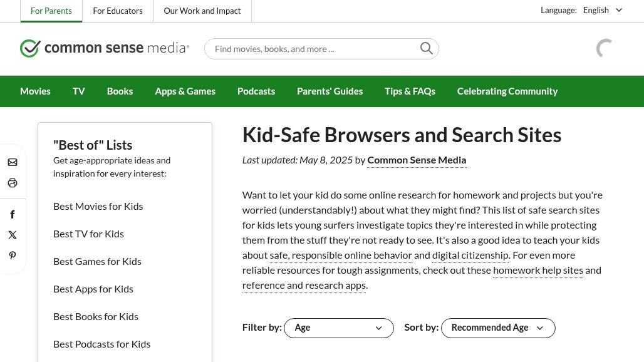Open the Our Work and Impact tab
644x362 pixels.
click(x=202, y=11)
